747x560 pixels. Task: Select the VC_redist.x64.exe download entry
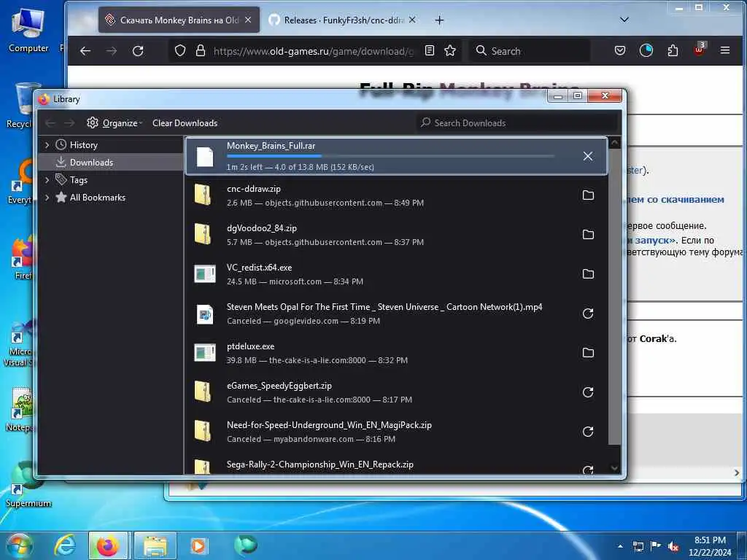tap(396, 274)
